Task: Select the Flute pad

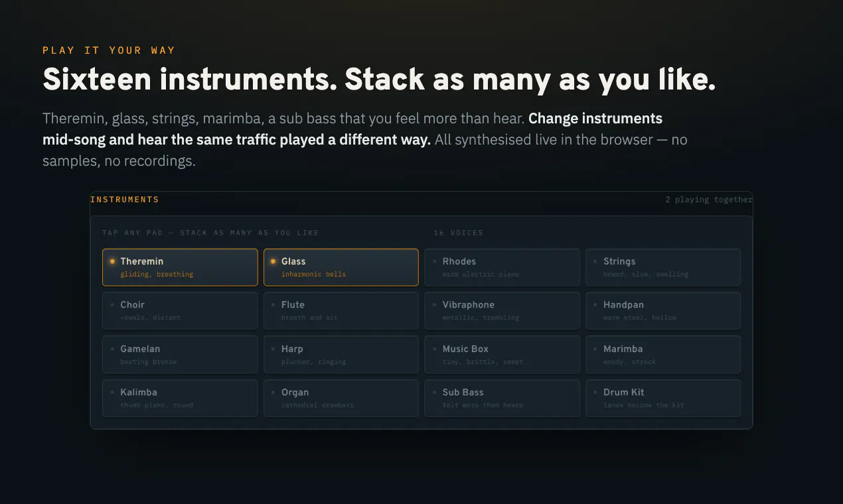Action: 341,311
